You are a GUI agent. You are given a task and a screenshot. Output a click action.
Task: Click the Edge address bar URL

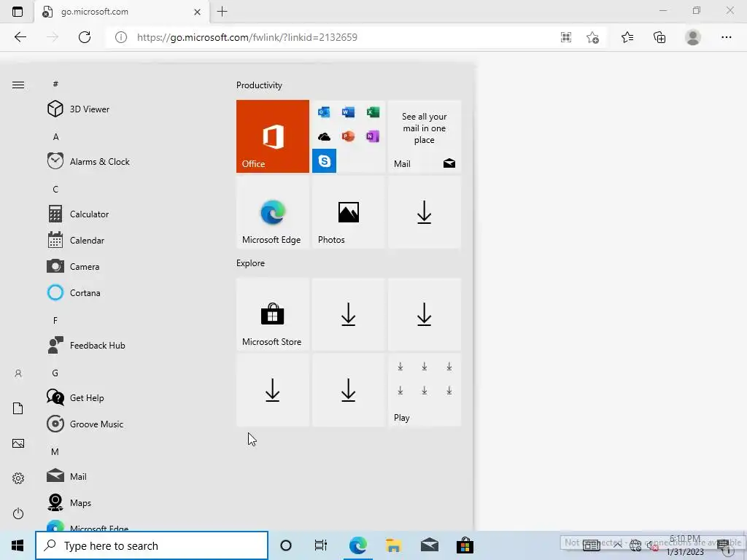(247, 37)
